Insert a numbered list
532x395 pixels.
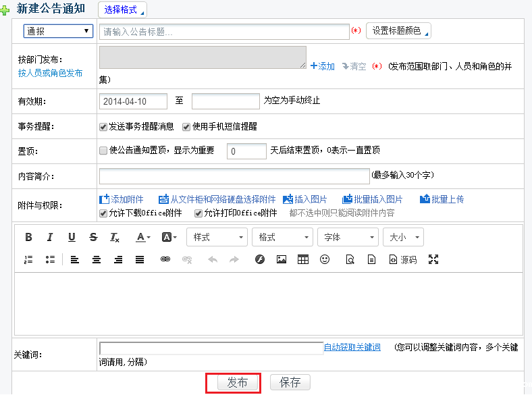(28, 259)
